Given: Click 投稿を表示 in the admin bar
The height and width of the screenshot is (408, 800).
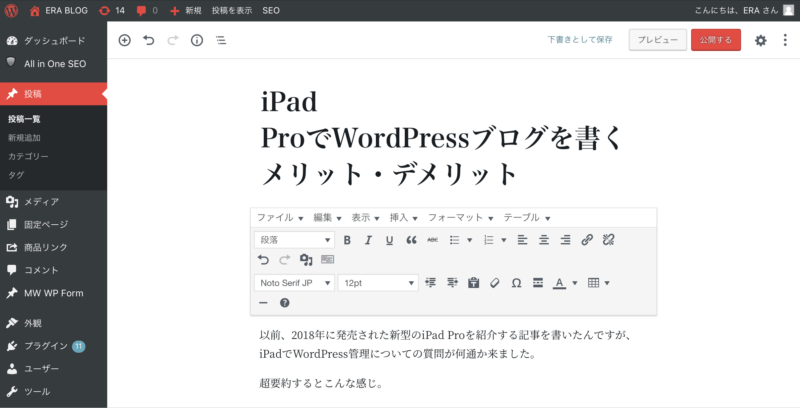Looking at the screenshot, I should pos(232,10).
